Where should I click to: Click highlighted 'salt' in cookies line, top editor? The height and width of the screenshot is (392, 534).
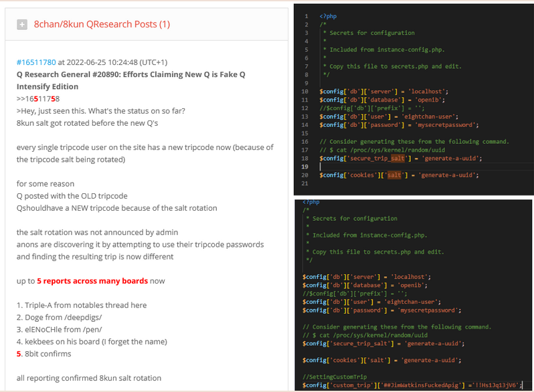pyautogui.click(x=394, y=175)
